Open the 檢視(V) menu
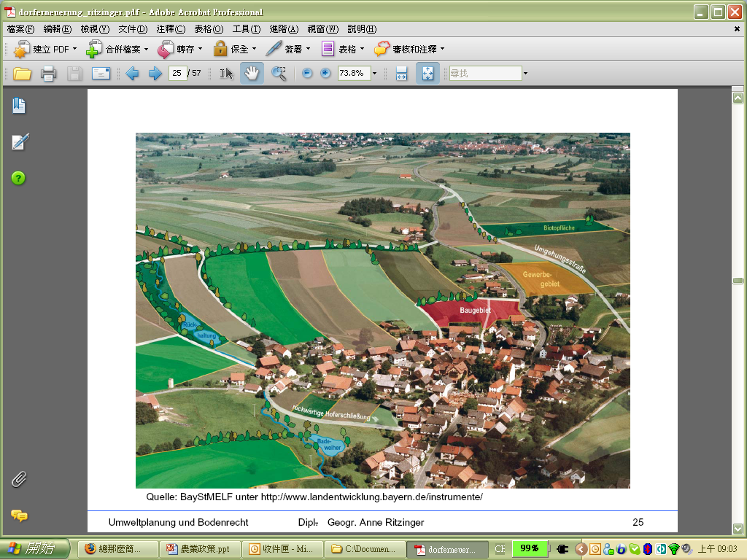 point(95,29)
